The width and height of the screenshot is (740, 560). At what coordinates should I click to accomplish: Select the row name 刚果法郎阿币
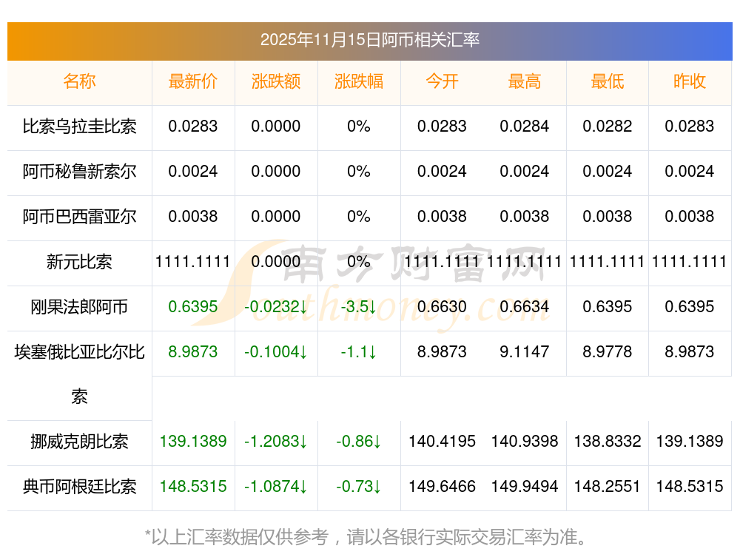coord(79,307)
